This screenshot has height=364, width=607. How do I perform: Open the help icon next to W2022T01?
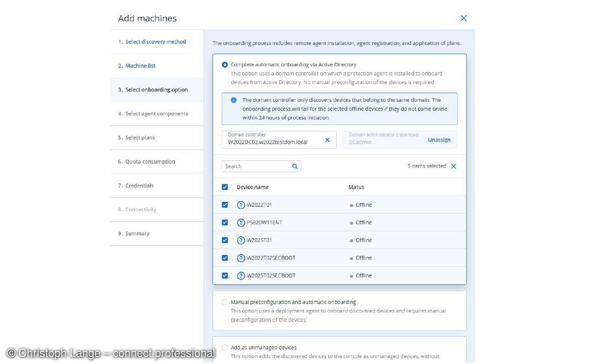(241, 205)
